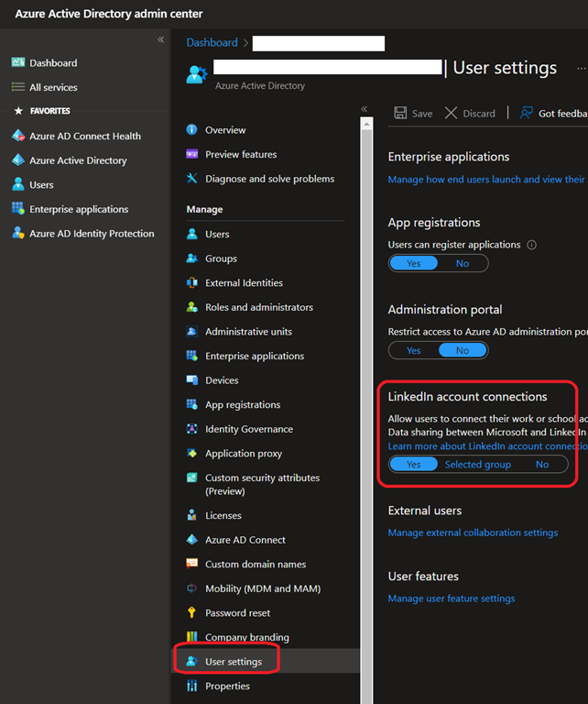
Task: Click the Discard X icon
Action: coord(451,113)
